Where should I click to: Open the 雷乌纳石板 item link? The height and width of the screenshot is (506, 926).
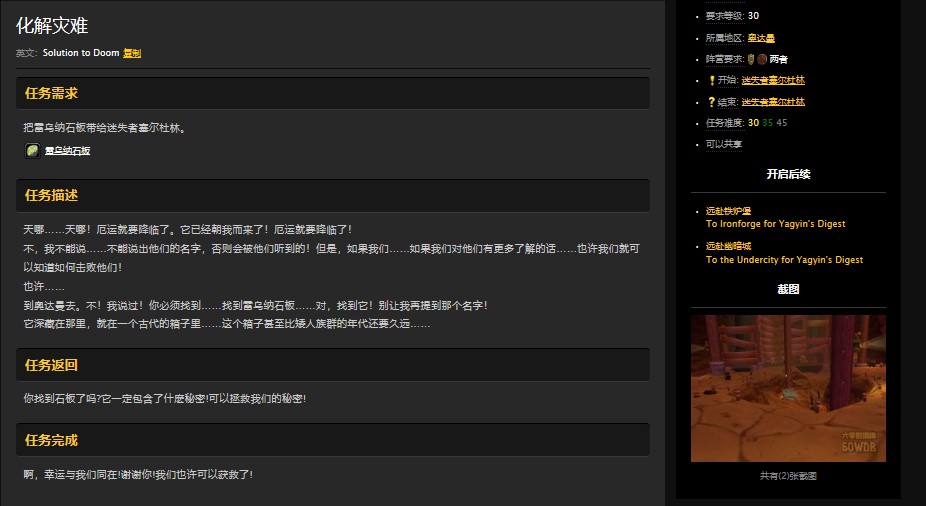point(67,151)
